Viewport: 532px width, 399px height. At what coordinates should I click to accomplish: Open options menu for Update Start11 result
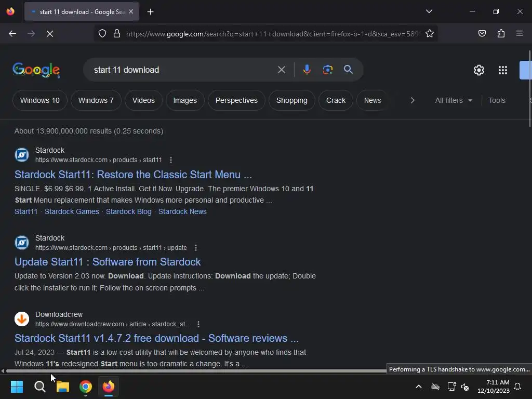[196, 248]
